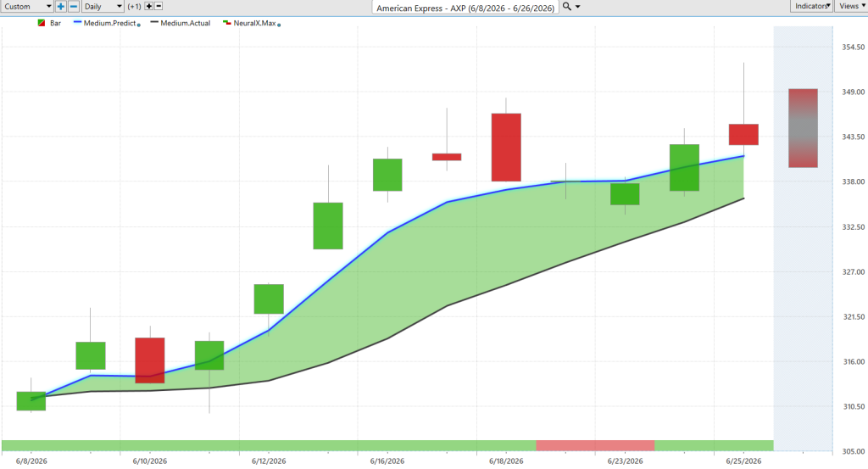
Task: Click the 6/12/2026 date axis label
Action: pos(269,461)
